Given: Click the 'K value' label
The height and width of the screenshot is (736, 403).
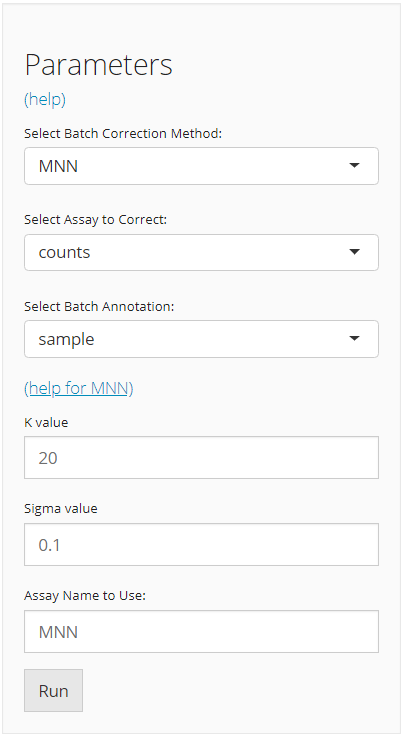Looking at the screenshot, I should coord(46,422).
